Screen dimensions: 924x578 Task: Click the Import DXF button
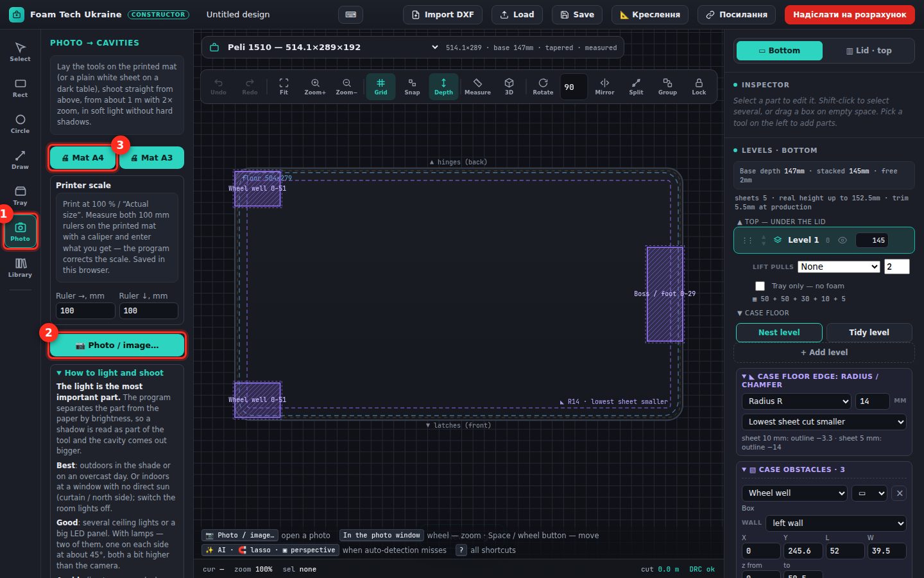pyautogui.click(x=443, y=14)
